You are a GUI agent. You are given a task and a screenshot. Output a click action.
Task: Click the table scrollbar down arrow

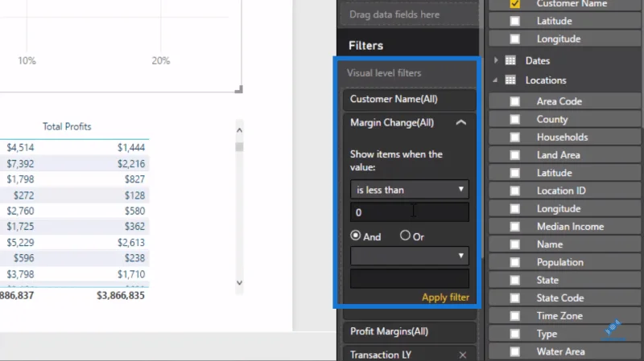click(239, 283)
